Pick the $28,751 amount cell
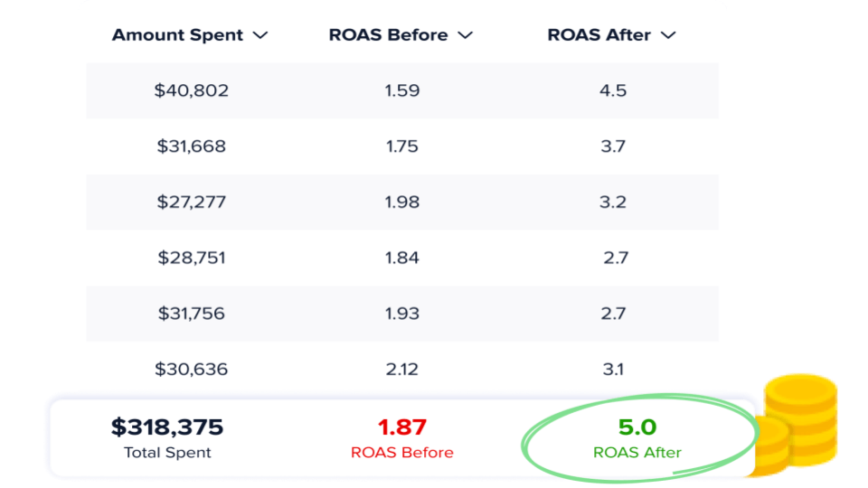The width and height of the screenshot is (868, 488). 192,258
